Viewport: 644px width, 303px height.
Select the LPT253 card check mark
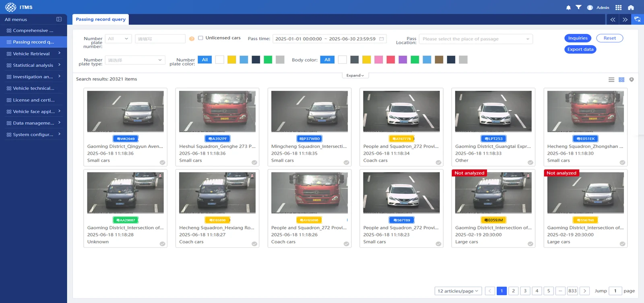[530, 163]
